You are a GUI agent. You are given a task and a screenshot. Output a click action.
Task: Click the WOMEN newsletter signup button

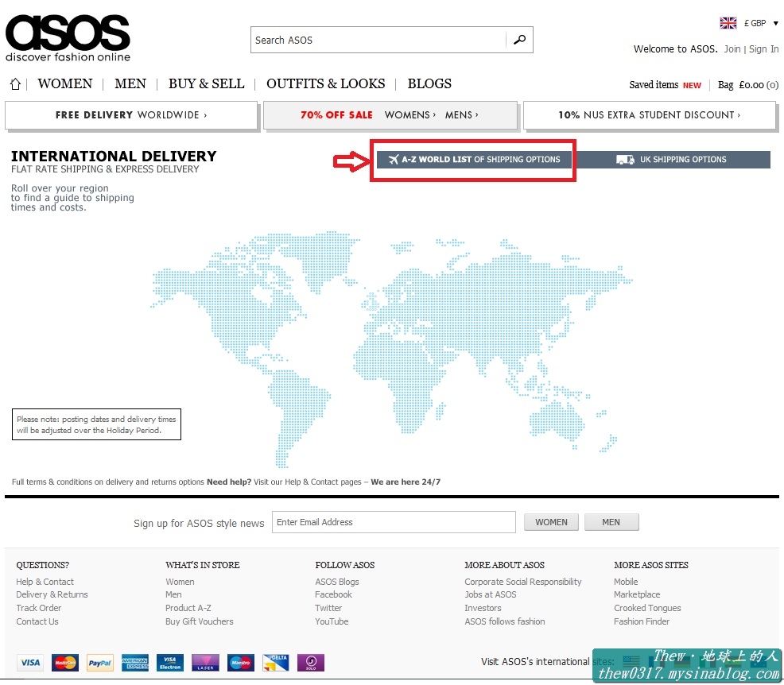click(x=551, y=522)
